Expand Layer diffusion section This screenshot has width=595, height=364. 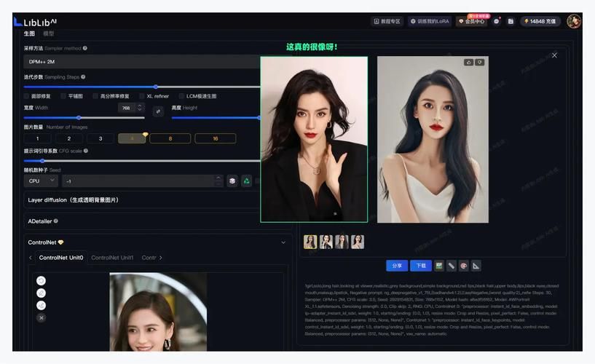142,200
